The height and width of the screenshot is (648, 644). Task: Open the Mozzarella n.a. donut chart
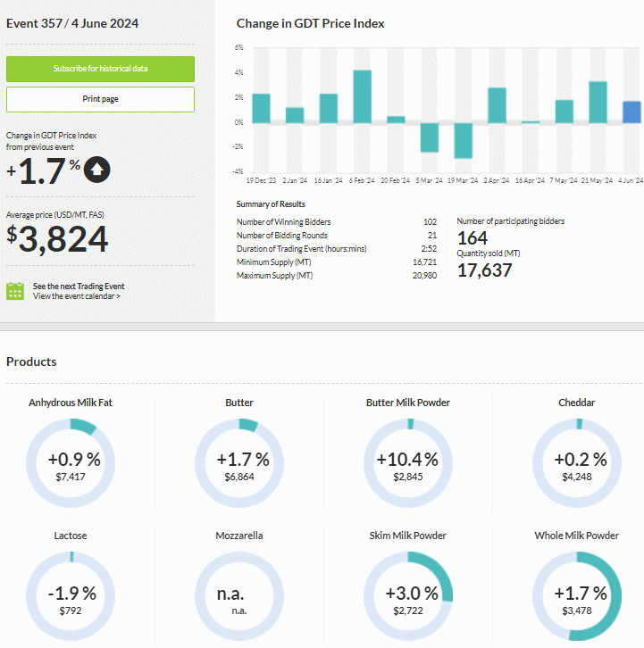(239, 596)
